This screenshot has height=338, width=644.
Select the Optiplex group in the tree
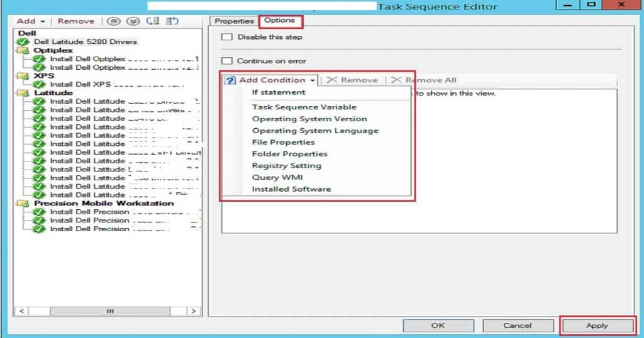point(53,50)
